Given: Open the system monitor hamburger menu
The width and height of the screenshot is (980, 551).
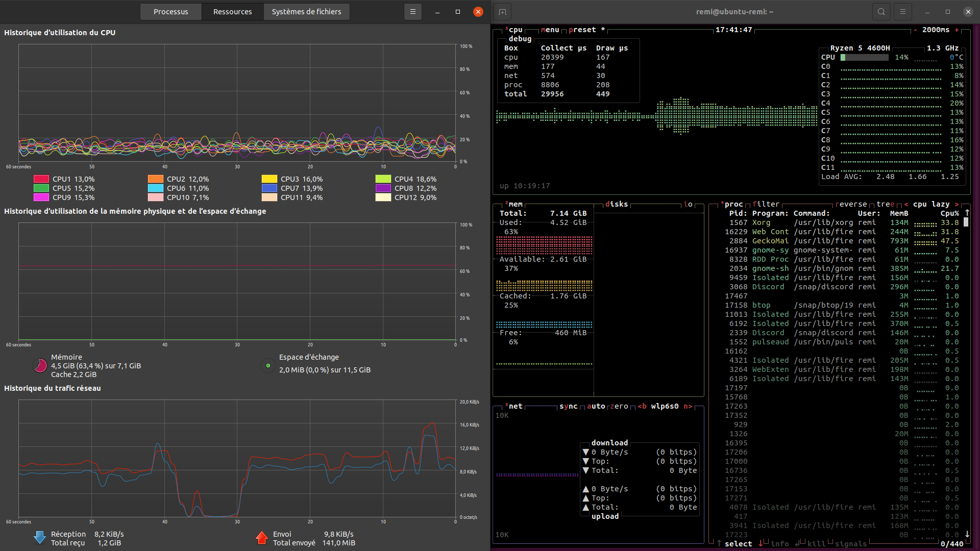Looking at the screenshot, I should (412, 11).
